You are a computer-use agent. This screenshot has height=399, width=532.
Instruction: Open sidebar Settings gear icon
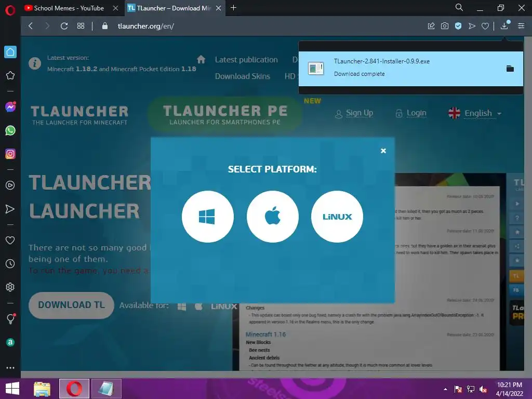[x=10, y=287]
